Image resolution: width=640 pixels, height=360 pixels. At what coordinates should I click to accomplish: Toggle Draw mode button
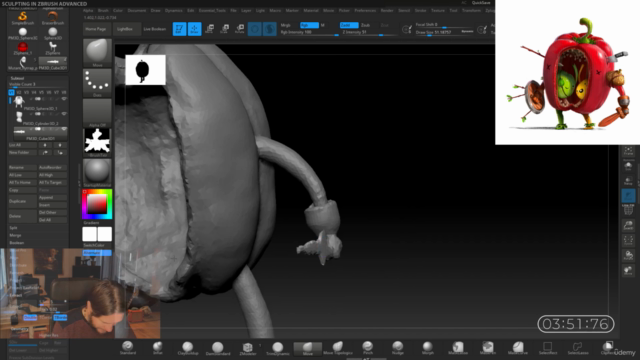pos(194,29)
